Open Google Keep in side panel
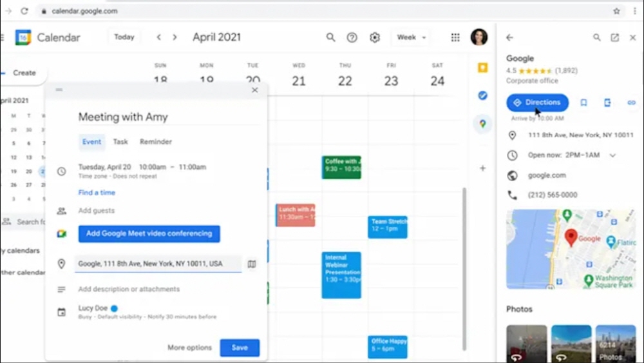This screenshot has height=363, width=644. click(482, 68)
